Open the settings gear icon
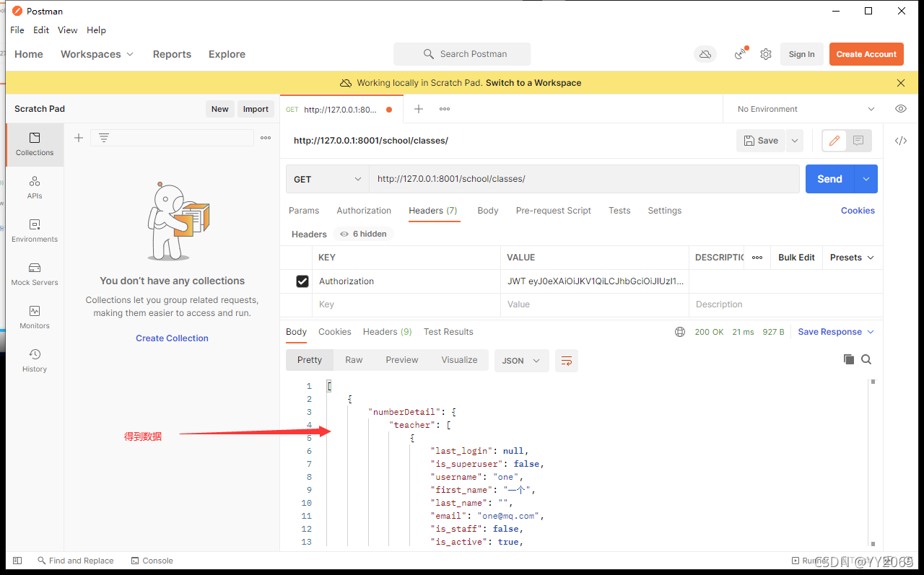The image size is (924, 575). click(x=766, y=54)
